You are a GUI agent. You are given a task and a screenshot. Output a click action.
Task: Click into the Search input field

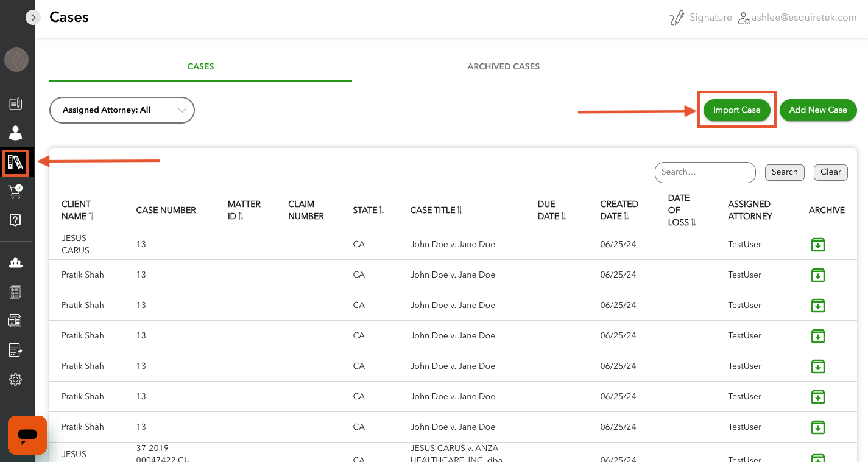pos(705,172)
